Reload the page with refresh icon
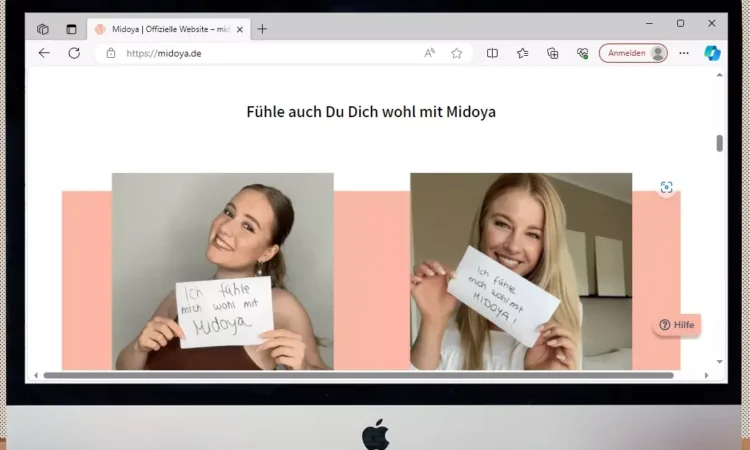750x450 pixels. (x=74, y=53)
